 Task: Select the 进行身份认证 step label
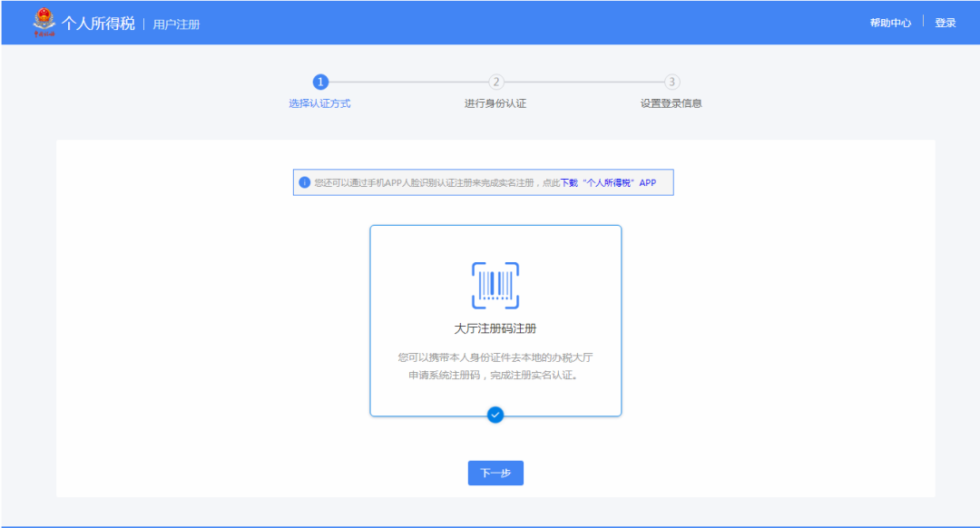point(495,103)
